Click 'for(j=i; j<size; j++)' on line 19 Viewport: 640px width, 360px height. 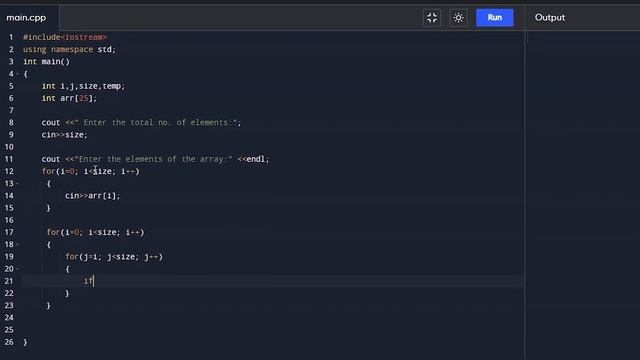tap(114, 257)
